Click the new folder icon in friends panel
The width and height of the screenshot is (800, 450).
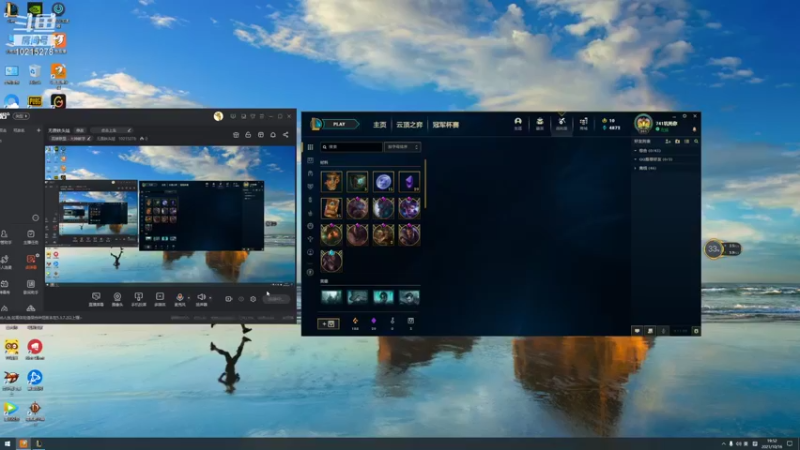[678, 141]
